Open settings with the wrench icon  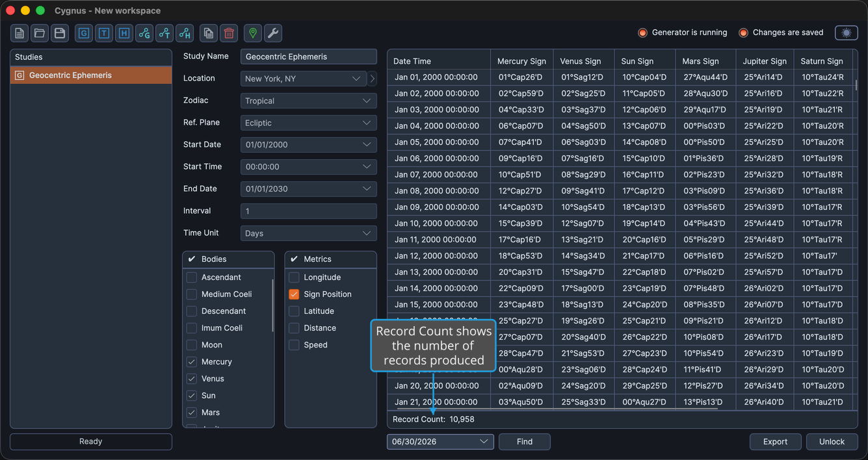(x=273, y=33)
